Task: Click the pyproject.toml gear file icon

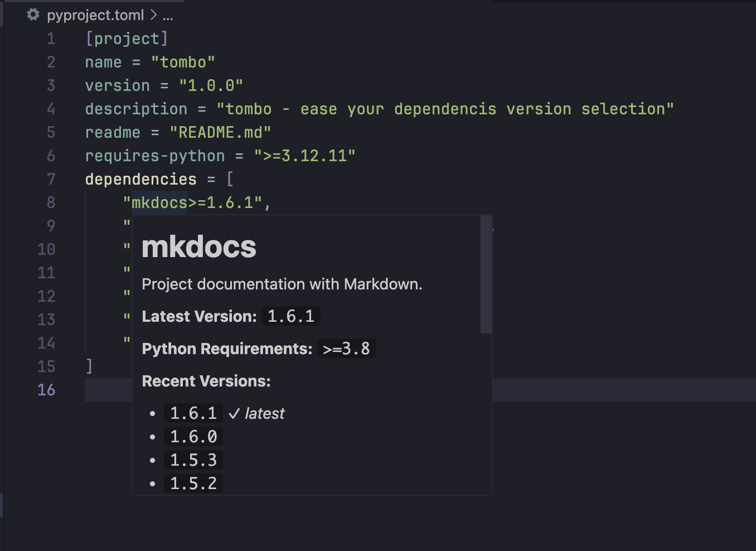Action: [x=33, y=14]
